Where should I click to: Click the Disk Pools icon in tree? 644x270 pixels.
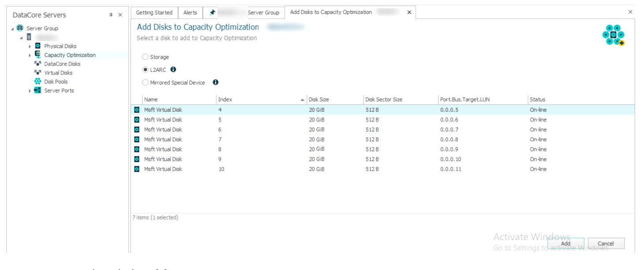point(38,82)
